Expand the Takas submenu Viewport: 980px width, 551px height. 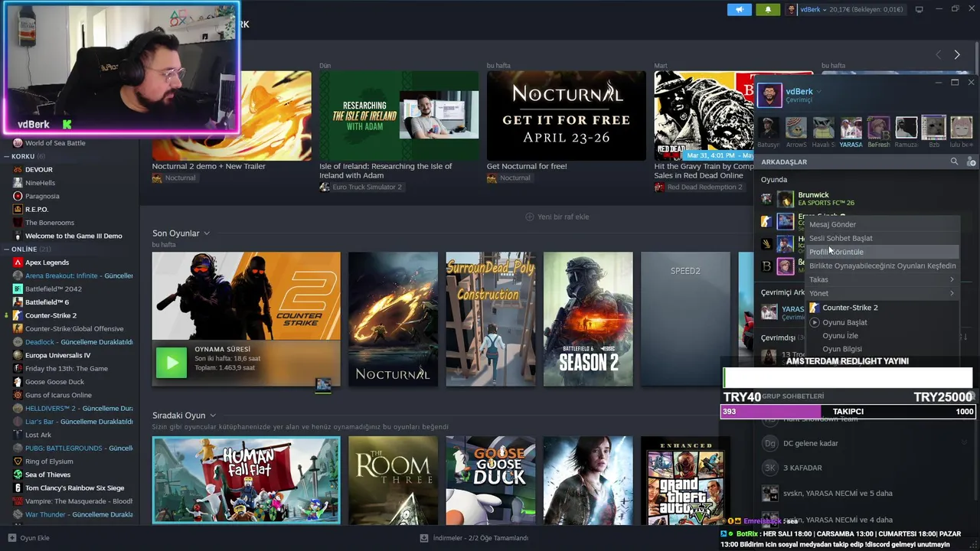coord(882,279)
